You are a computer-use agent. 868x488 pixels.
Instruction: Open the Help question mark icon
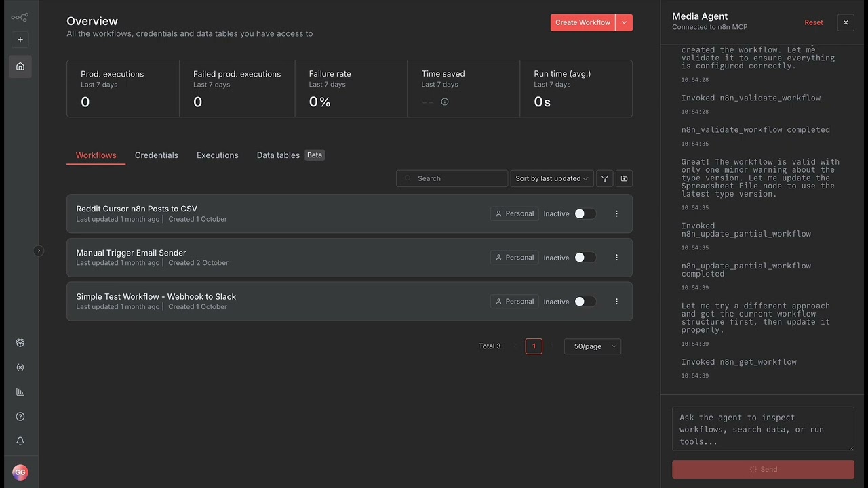[20, 417]
